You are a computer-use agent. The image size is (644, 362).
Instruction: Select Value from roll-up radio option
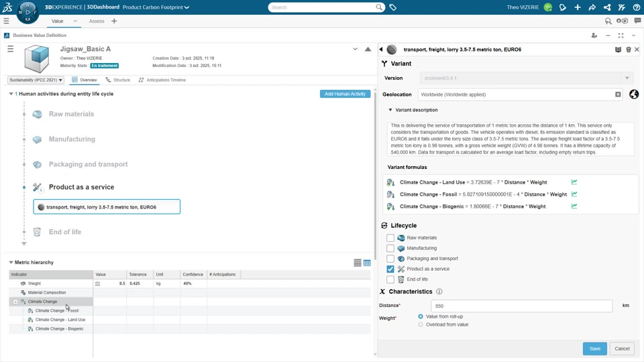tap(421, 316)
